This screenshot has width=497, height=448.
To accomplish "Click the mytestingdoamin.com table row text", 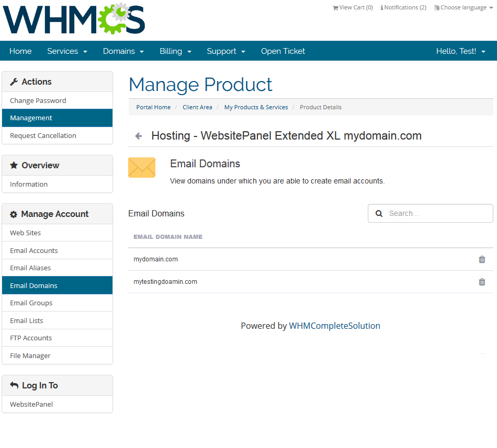I will [x=165, y=282].
